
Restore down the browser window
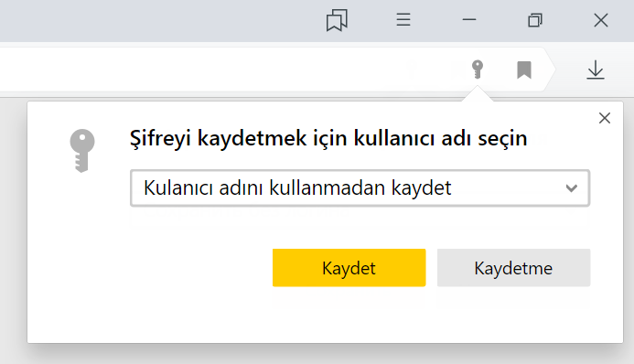(x=535, y=20)
